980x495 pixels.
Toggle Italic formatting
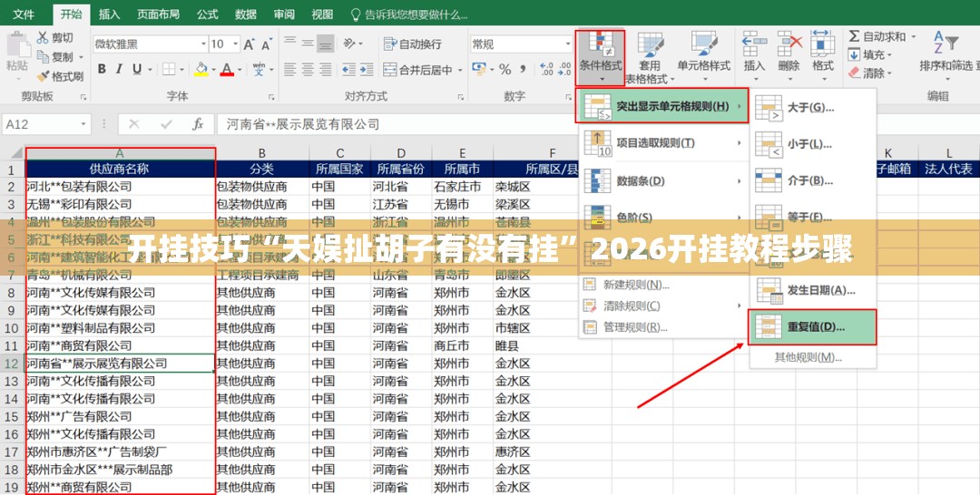(x=119, y=69)
